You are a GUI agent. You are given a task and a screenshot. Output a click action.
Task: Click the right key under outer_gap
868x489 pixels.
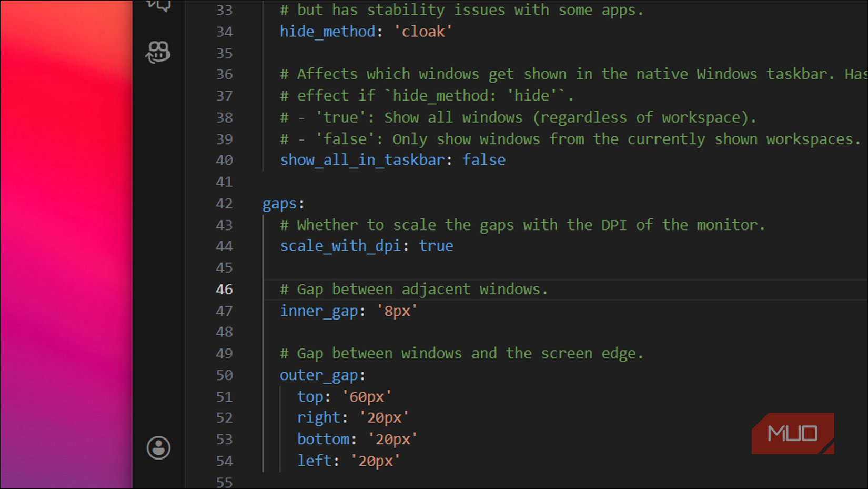pyautogui.click(x=317, y=417)
